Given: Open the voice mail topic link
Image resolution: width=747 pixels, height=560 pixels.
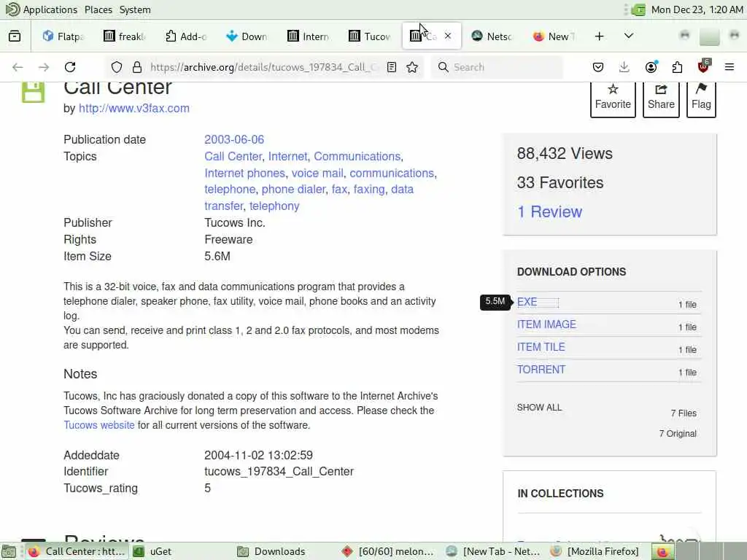Looking at the screenshot, I should coord(317,173).
